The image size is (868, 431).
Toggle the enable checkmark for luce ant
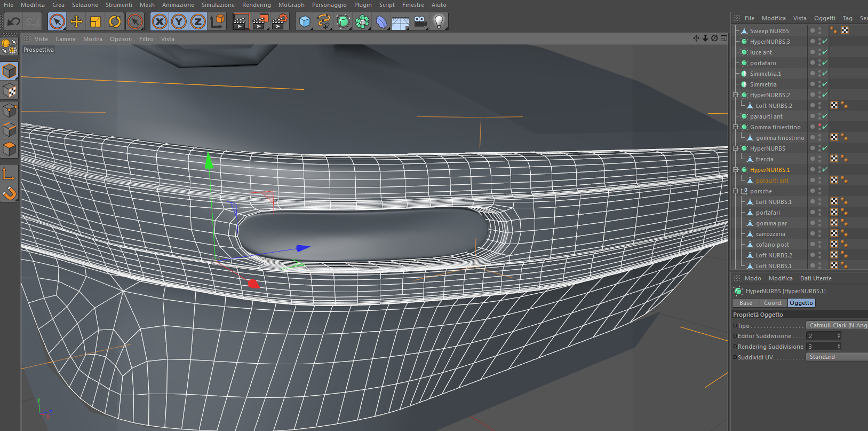[825, 52]
